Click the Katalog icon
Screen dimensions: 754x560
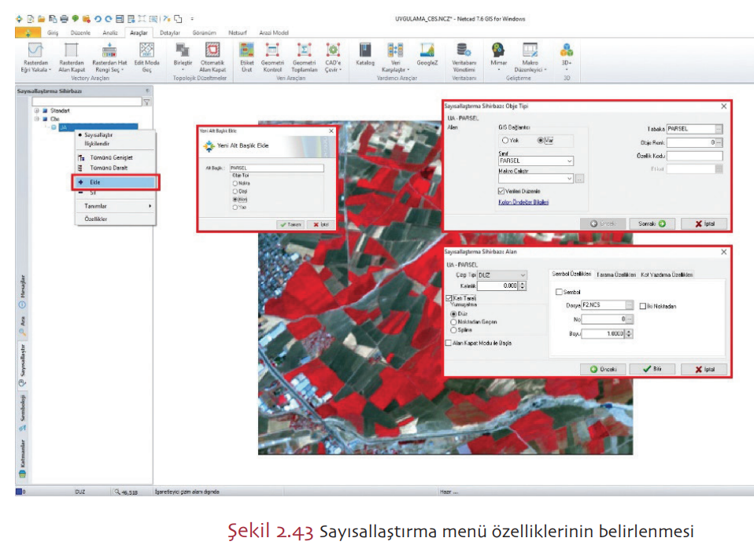(x=365, y=52)
